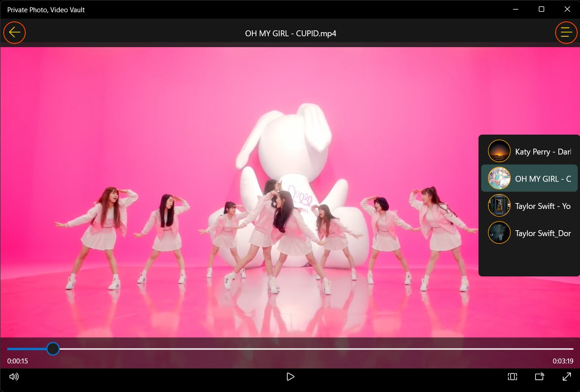
Task: Click the orange back arrow icon
Action: (x=14, y=32)
